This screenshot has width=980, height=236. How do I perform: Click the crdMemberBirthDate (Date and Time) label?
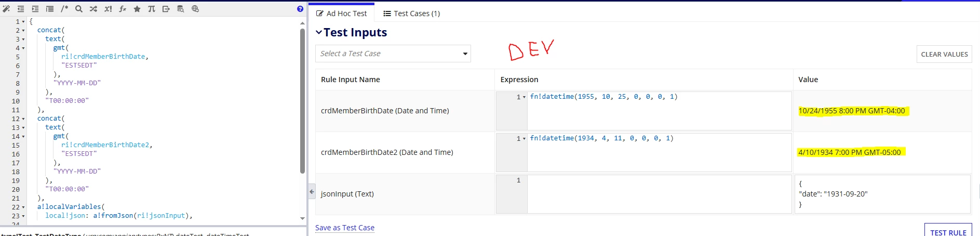[385, 111]
